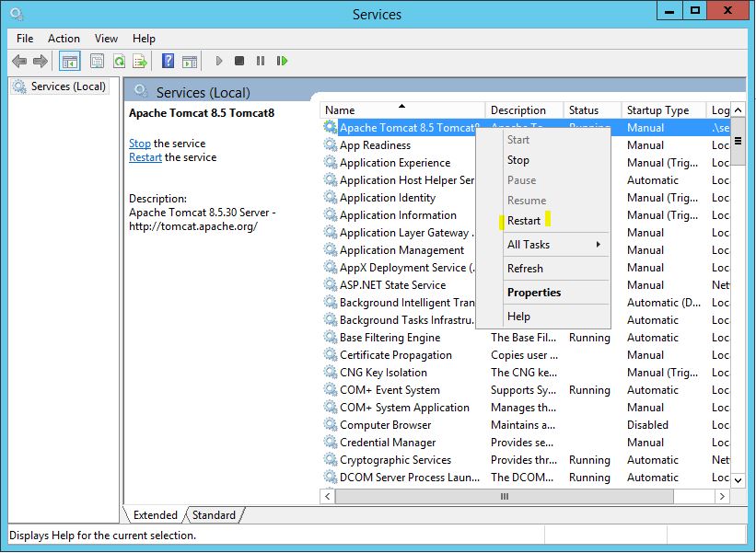This screenshot has height=553, width=756.
Task: Click the Services window title bar icon
Action: 17,14
